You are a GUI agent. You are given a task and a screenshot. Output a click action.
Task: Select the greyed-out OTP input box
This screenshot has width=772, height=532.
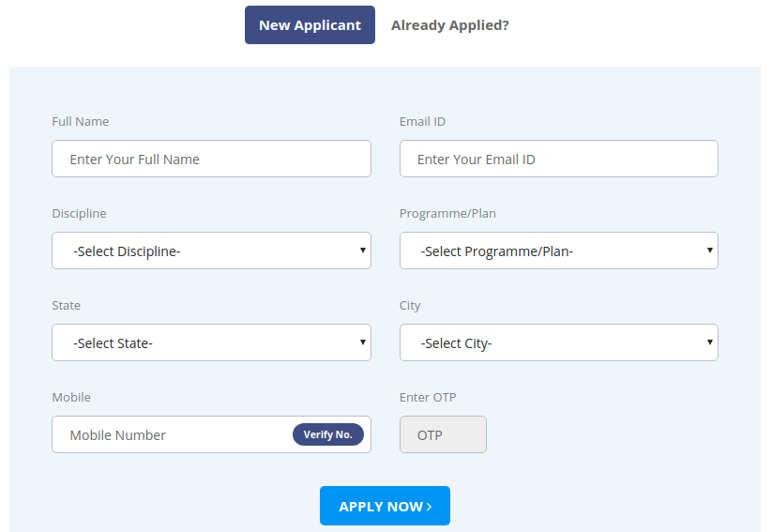443,434
